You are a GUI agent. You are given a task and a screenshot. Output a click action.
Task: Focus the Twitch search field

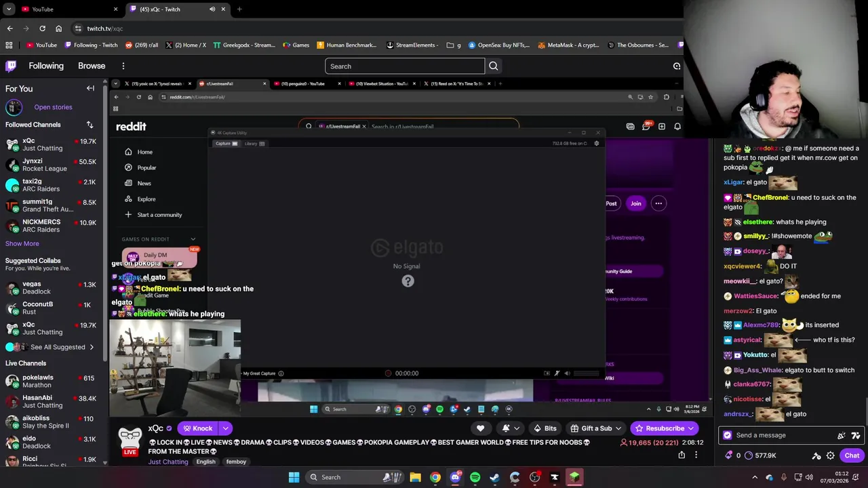[x=405, y=66]
